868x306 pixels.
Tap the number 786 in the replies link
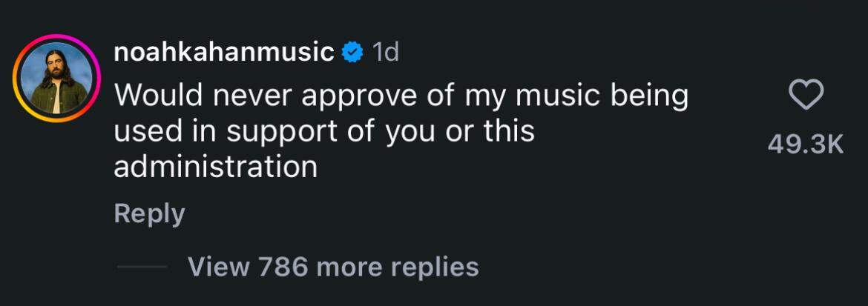[283, 267]
